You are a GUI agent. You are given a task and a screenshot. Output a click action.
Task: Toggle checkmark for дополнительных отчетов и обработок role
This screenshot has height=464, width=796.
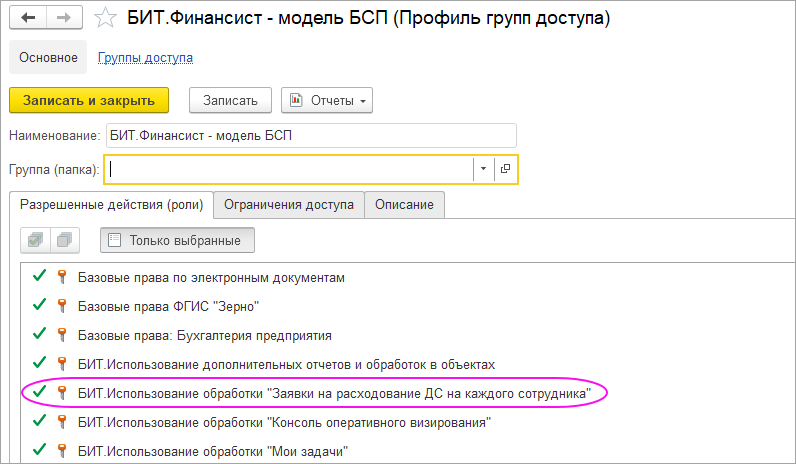click(x=39, y=362)
